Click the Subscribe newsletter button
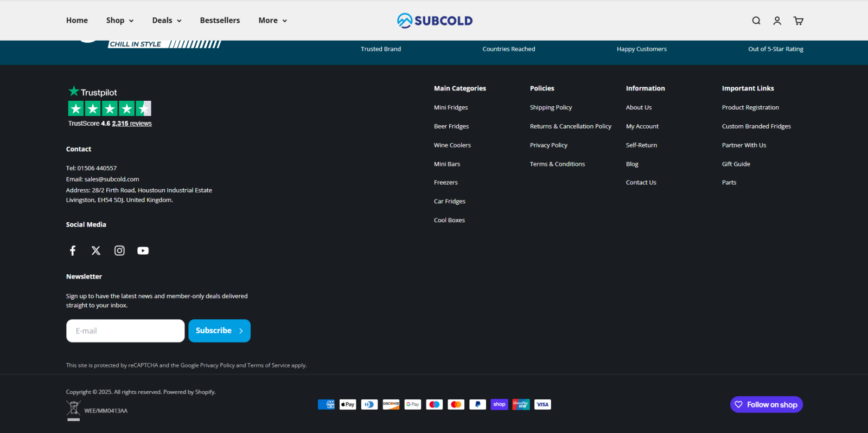 219,331
